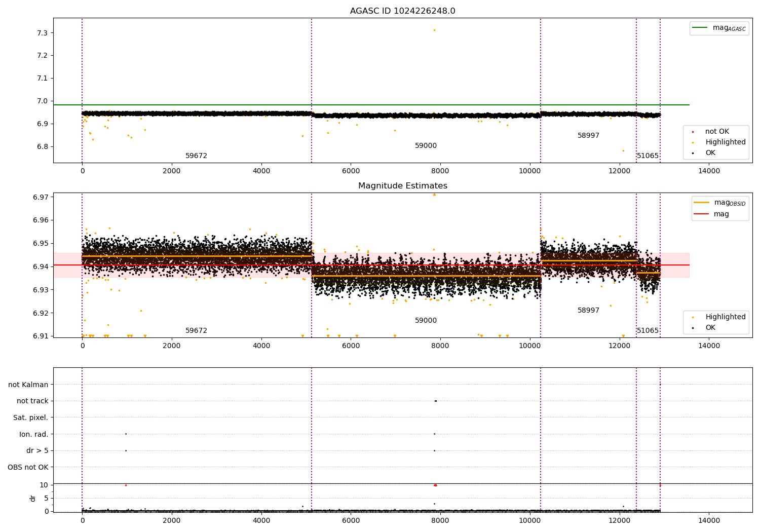The image size is (760, 532).
Task: Click obsid label 59000 in middle plot
Action: click(426, 321)
